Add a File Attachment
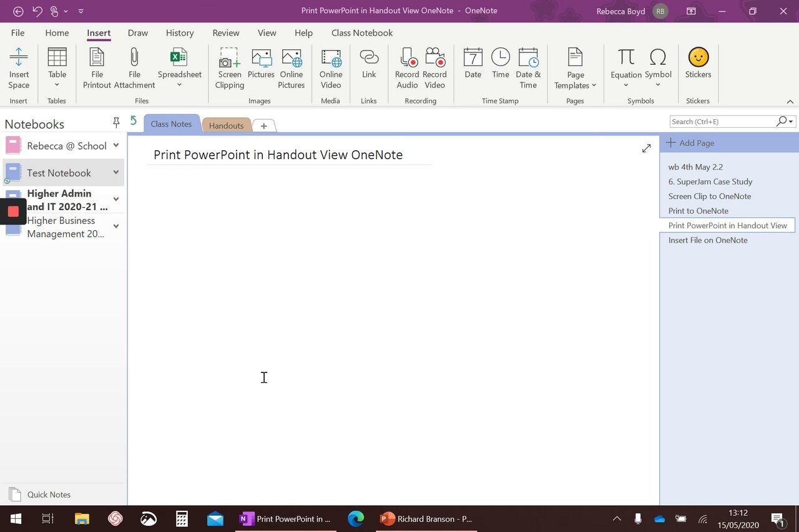 [134, 69]
